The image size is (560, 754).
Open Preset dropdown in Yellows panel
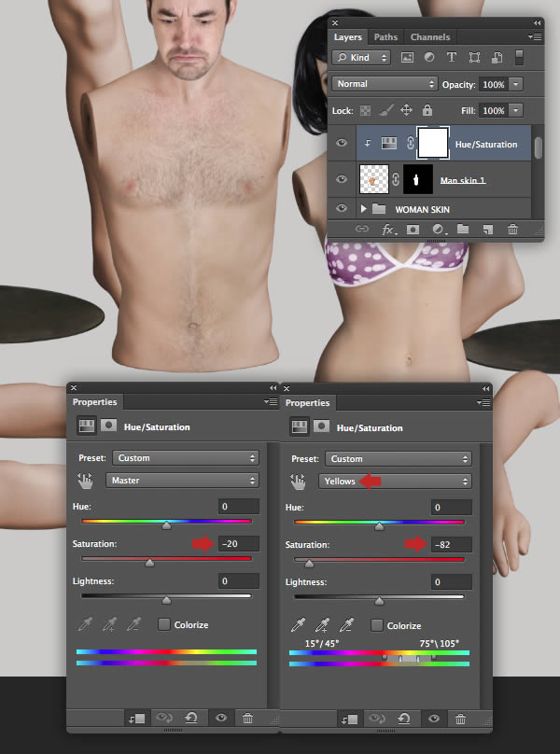pos(399,459)
